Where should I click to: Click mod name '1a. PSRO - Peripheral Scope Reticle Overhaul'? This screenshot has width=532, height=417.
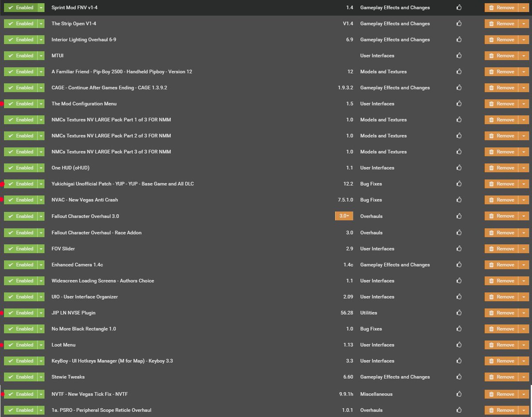coord(102,410)
